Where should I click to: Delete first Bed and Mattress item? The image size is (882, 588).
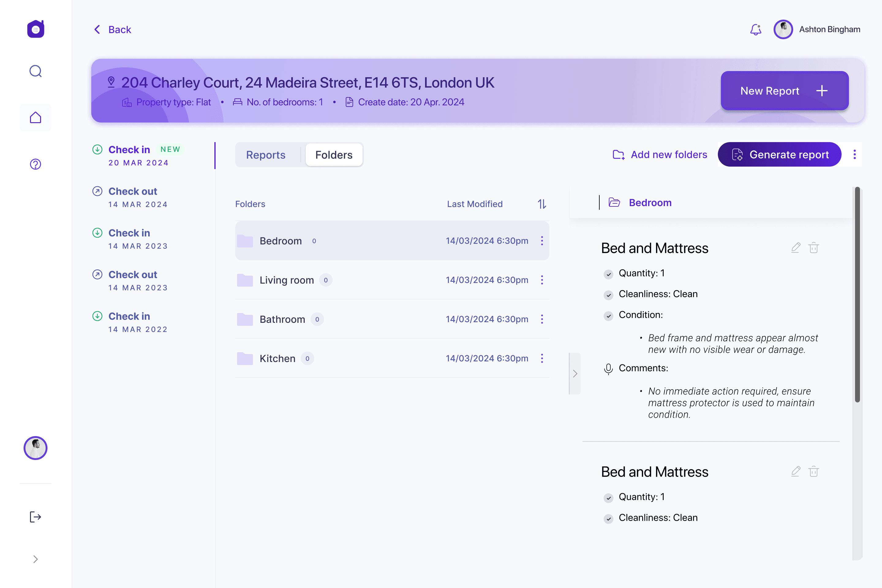click(813, 248)
